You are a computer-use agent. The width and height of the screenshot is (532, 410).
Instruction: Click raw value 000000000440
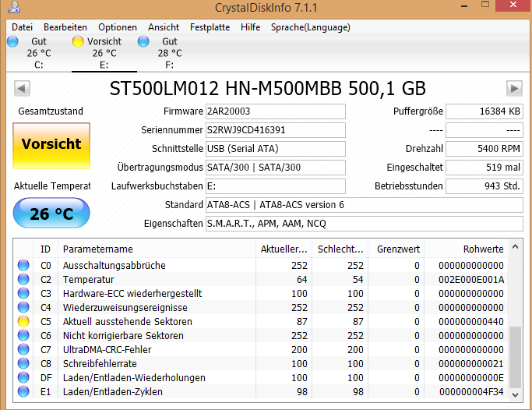coord(471,321)
